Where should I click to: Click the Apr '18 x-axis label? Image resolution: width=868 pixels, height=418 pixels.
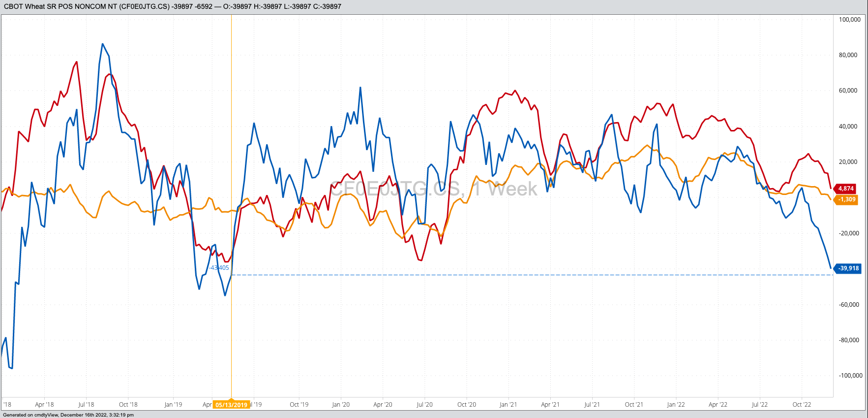pyautogui.click(x=44, y=405)
